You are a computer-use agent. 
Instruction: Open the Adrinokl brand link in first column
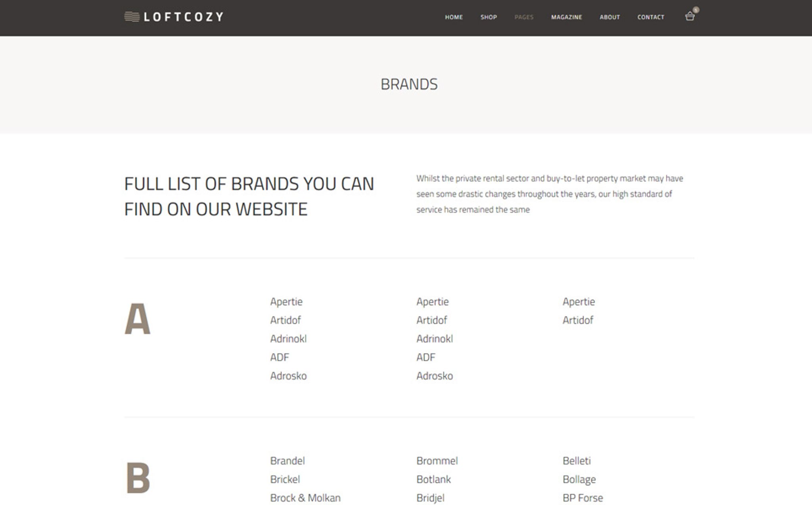(x=288, y=339)
